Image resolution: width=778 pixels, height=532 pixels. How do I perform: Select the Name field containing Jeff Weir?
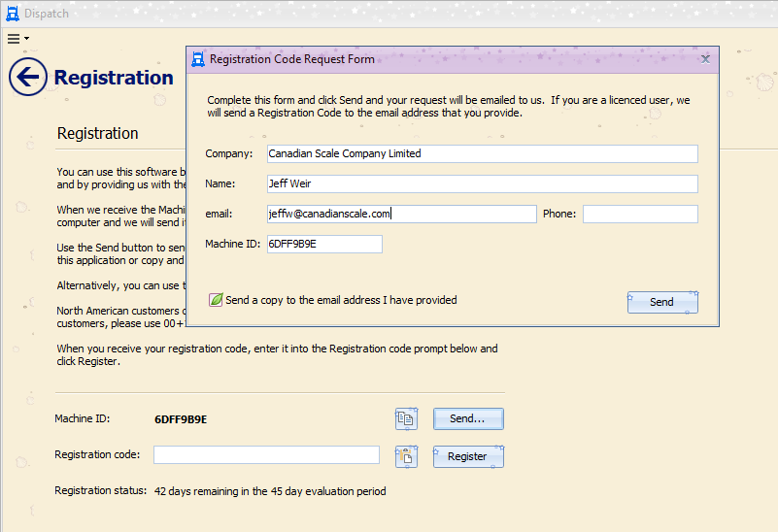click(482, 183)
